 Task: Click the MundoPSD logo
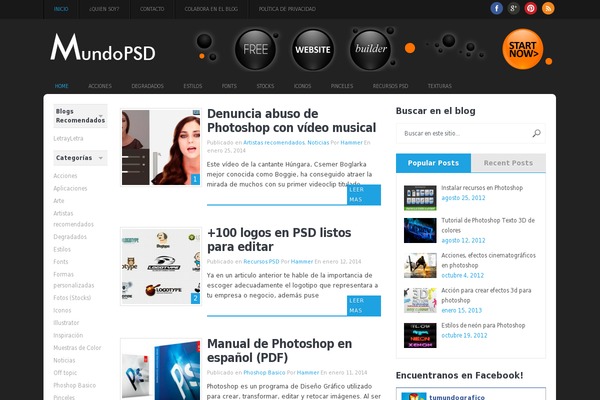pos(103,47)
